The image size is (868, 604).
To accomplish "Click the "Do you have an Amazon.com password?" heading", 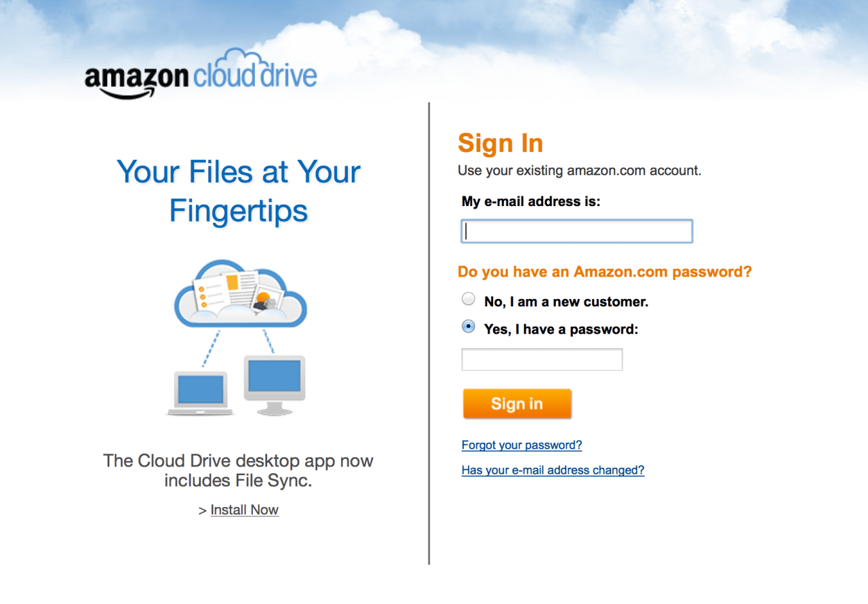I will (x=604, y=272).
